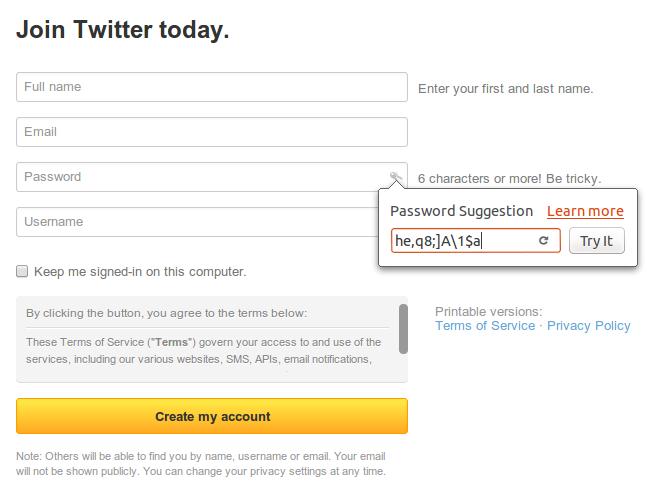Toggle Keep me signed-in checkbox
655x490 pixels.
pyautogui.click(x=22, y=272)
